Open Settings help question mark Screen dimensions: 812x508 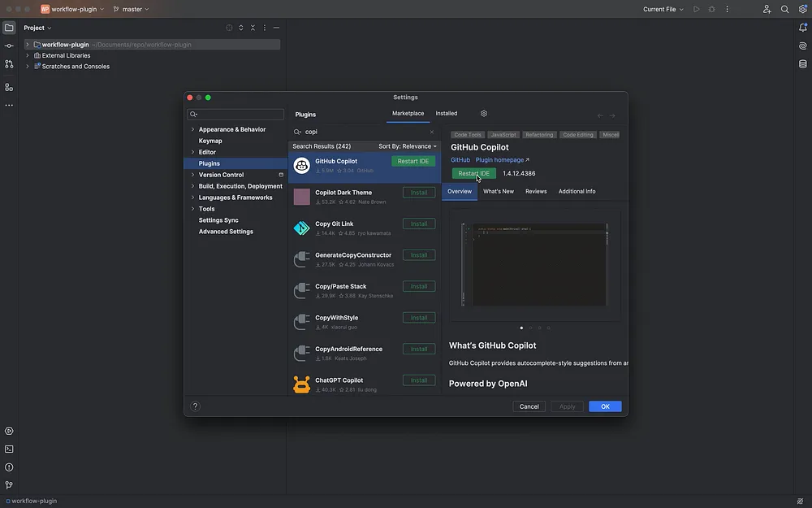pyautogui.click(x=195, y=406)
